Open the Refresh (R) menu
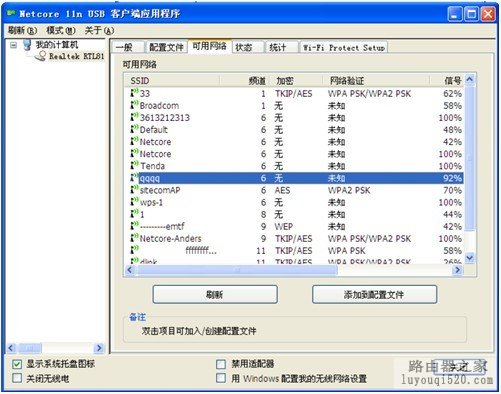The image size is (501, 394). click(22, 31)
